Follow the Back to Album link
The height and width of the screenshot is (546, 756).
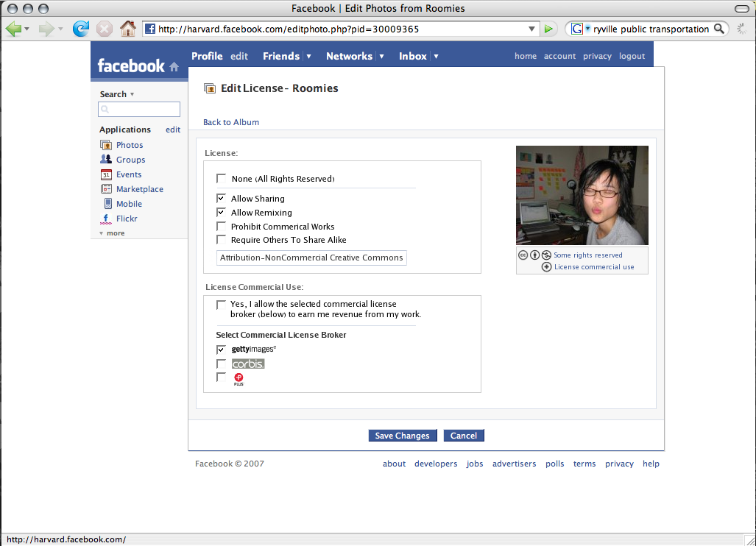[231, 122]
